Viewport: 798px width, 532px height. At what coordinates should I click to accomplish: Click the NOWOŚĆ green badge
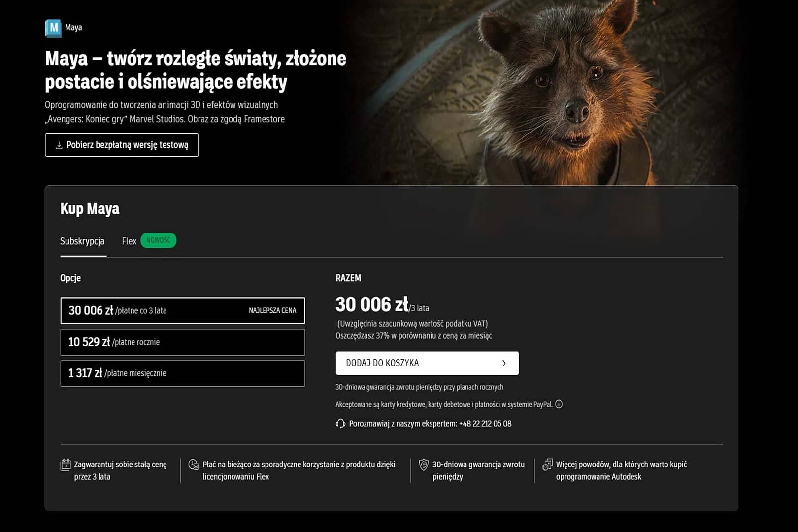(x=158, y=240)
